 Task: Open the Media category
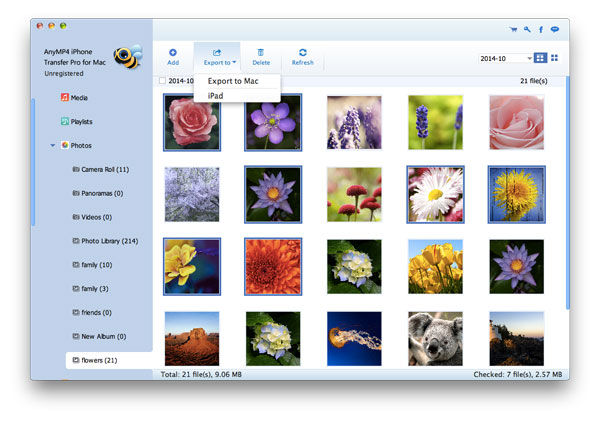[x=77, y=97]
